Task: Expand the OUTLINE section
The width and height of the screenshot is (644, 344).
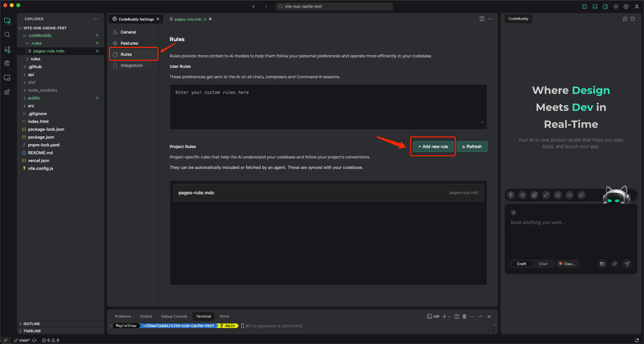Action: [32, 324]
